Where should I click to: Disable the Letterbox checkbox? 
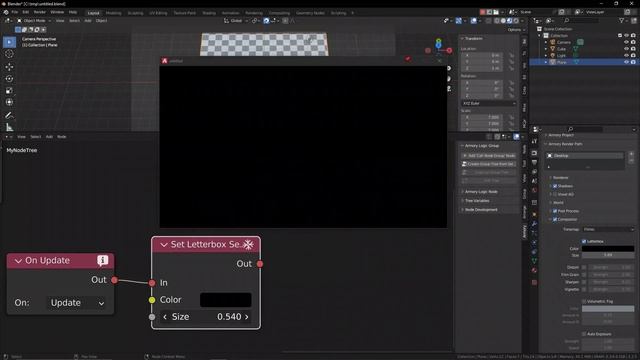(x=584, y=241)
